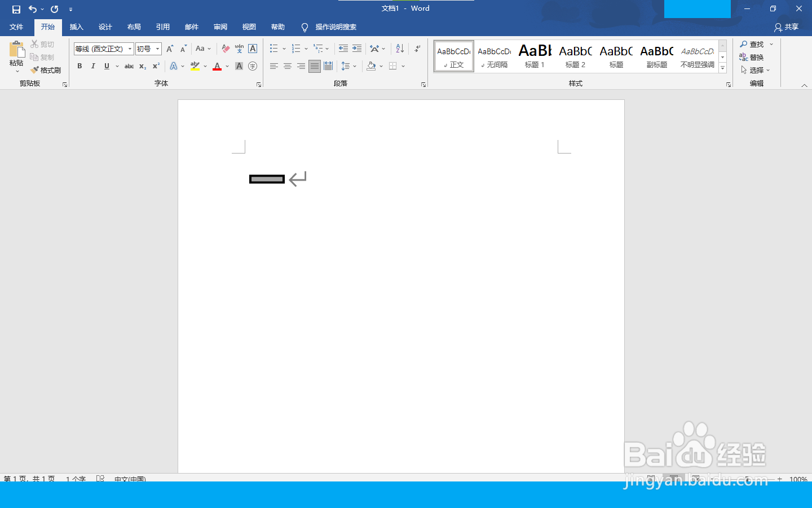The image size is (812, 508).
Task: Toggle Italic formatting
Action: tap(93, 66)
